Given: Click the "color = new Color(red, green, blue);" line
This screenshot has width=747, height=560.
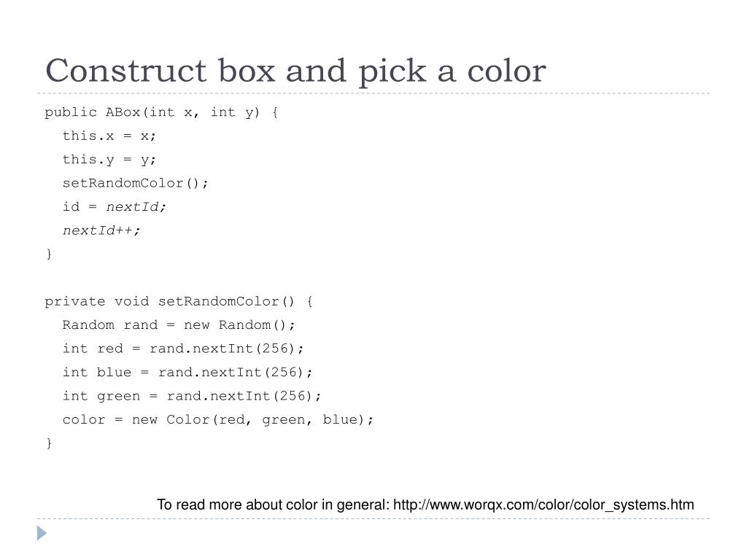Looking at the screenshot, I should 217,419.
